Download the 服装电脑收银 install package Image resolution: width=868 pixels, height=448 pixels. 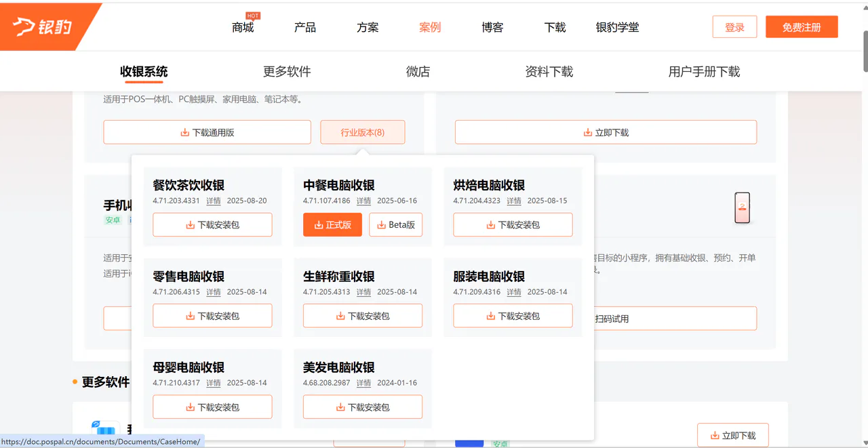tap(513, 316)
